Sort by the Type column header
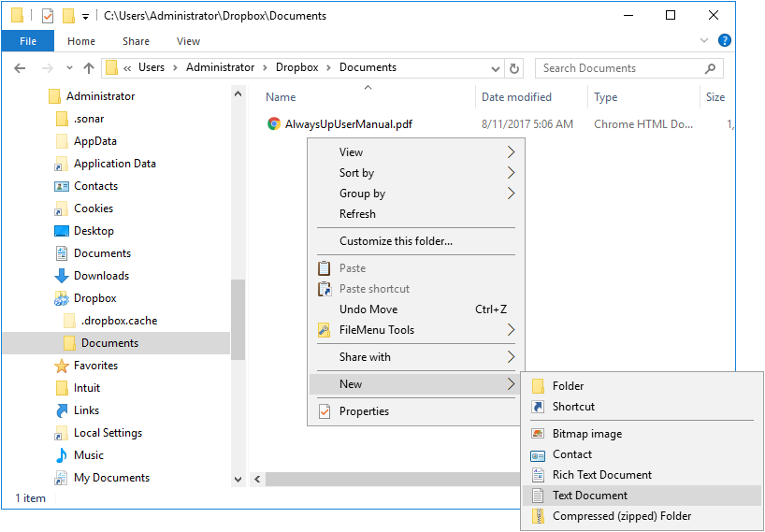Viewport: 765px width, 532px height. tap(605, 97)
